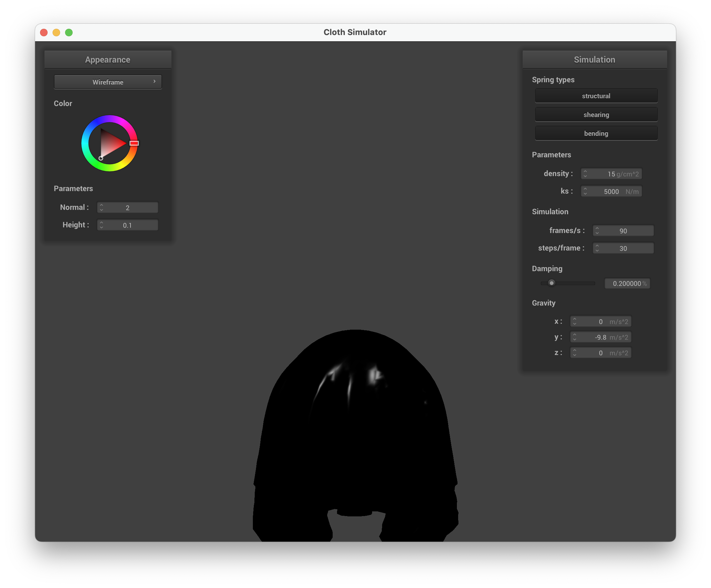Toggle the bending spring type button
The height and width of the screenshot is (588, 711).
[596, 133]
